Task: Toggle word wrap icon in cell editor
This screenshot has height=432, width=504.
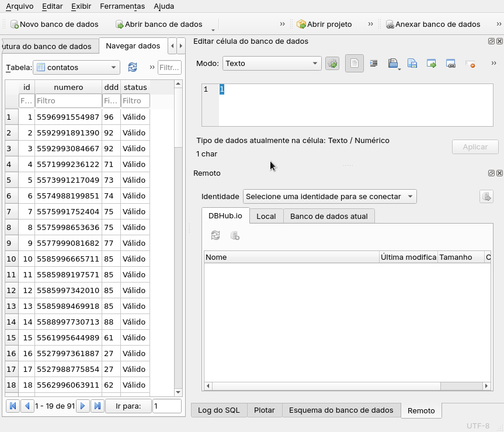Action: click(354, 64)
